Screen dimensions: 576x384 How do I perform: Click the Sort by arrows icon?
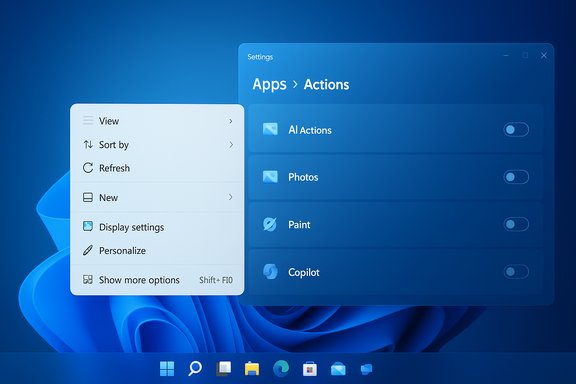pos(88,144)
